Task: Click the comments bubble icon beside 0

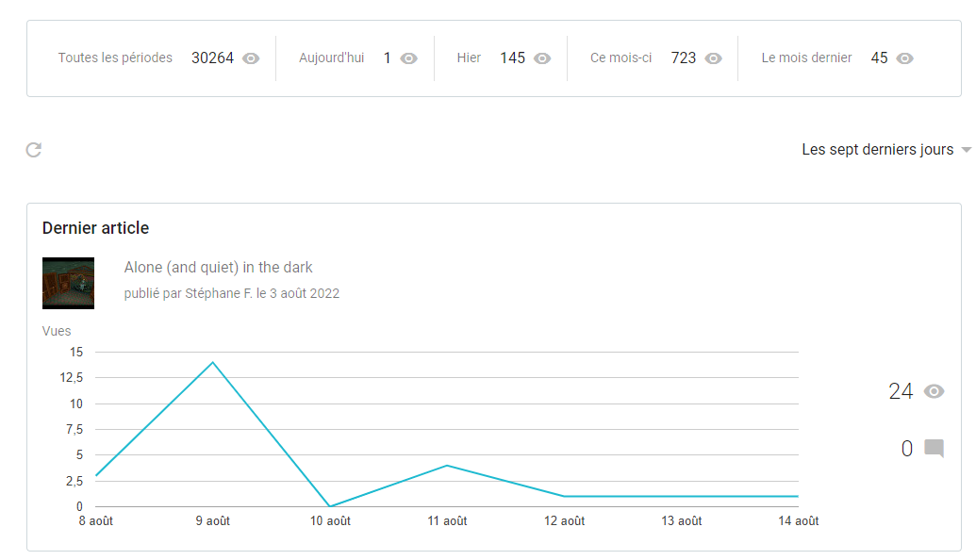Action: pyautogui.click(x=935, y=449)
